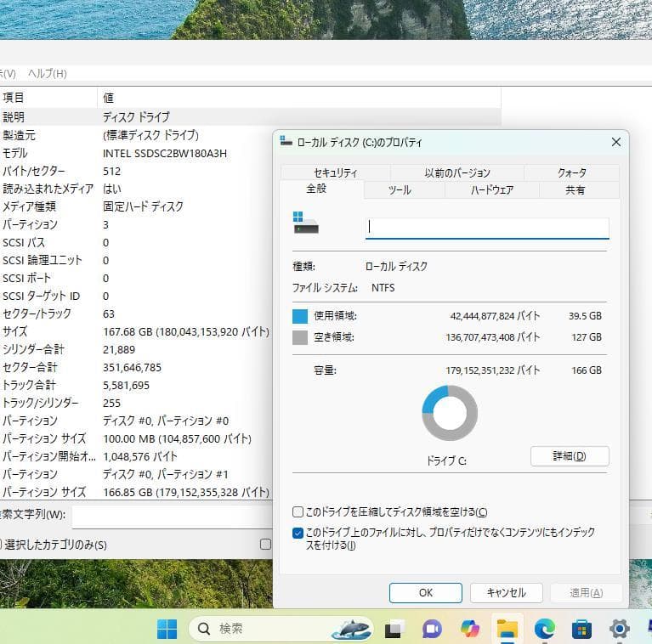Click the gray free-space color swatch
The width and height of the screenshot is (652, 644).
300,337
